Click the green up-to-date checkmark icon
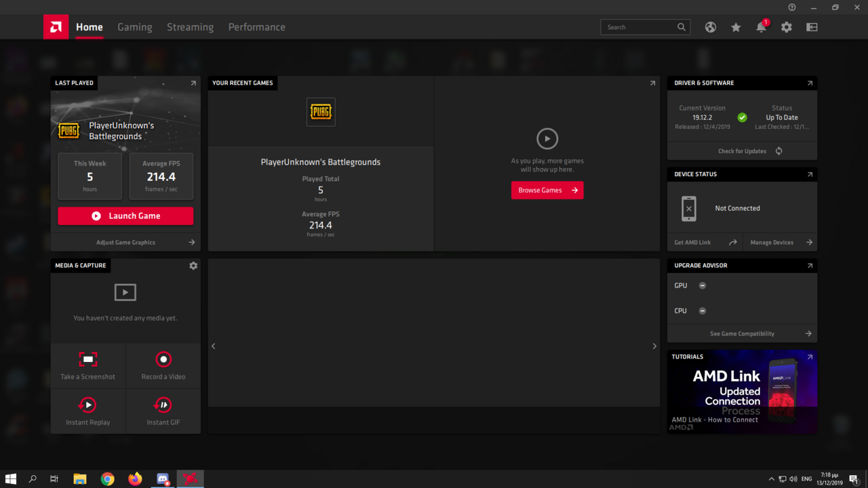 (743, 117)
